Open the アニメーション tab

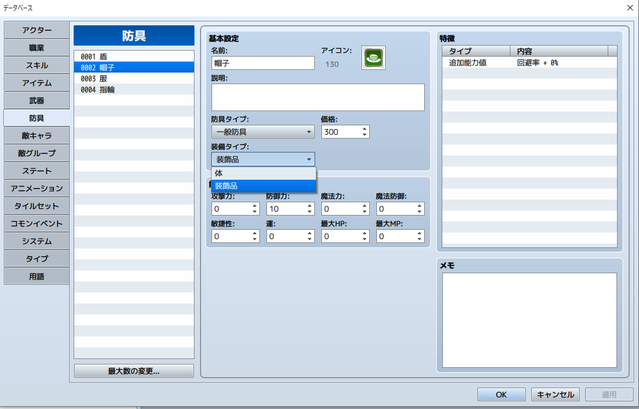pyautogui.click(x=37, y=188)
